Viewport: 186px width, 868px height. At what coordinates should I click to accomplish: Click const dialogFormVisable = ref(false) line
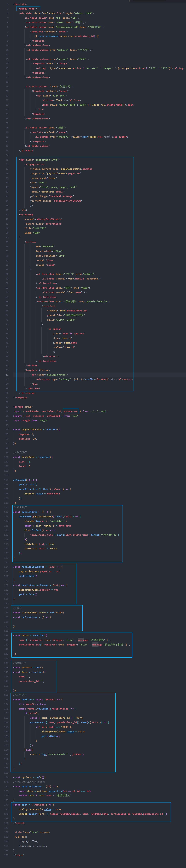point(39,613)
